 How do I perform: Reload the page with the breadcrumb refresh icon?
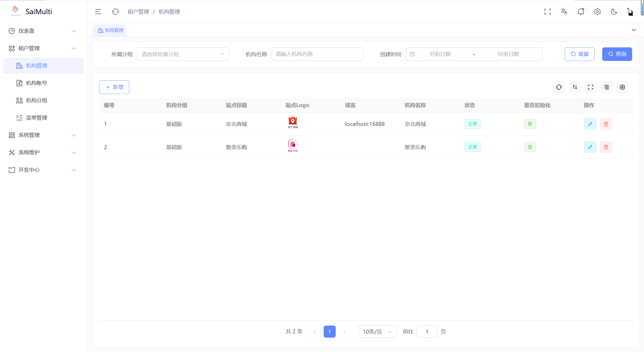tap(116, 12)
